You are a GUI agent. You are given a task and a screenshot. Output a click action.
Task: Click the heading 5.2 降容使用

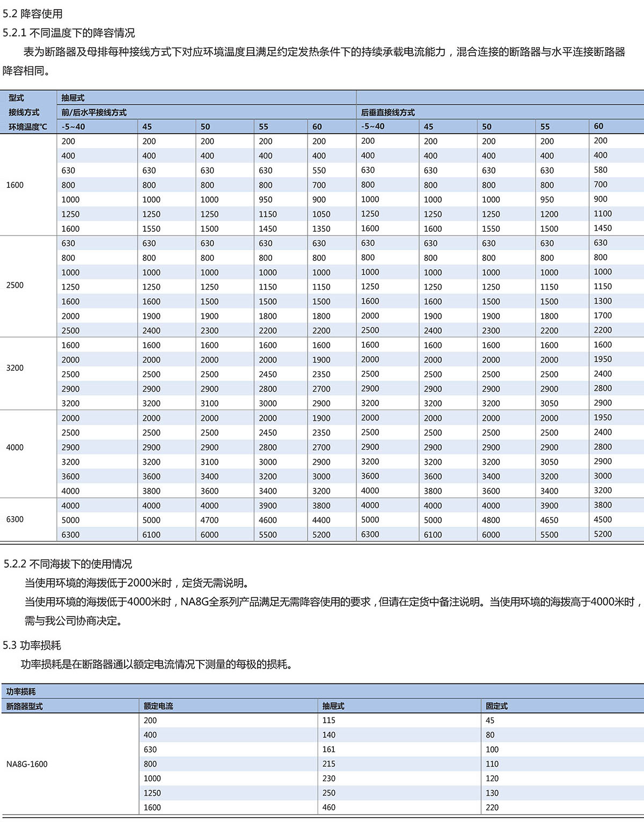point(33,13)
